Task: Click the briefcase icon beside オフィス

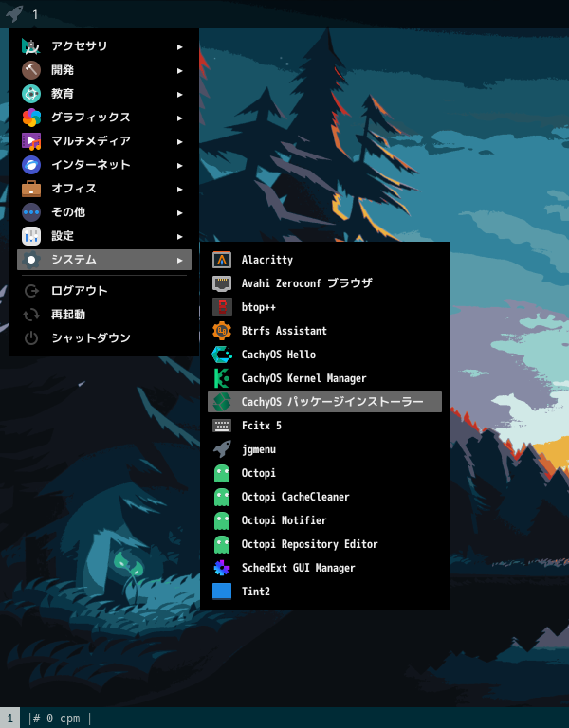Action: [31, 189]
